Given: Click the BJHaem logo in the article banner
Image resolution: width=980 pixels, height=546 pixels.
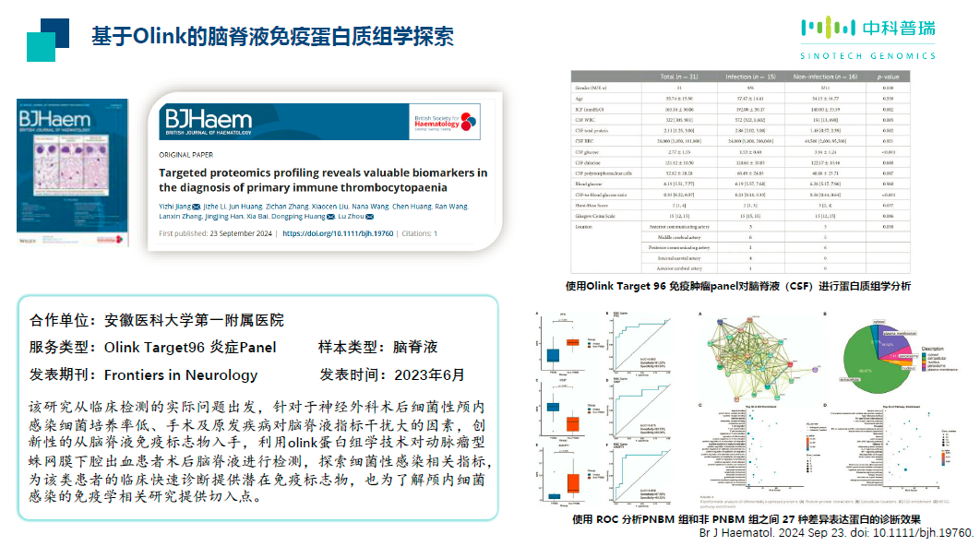Looking at the screenshot, I should tap(208, 120).
